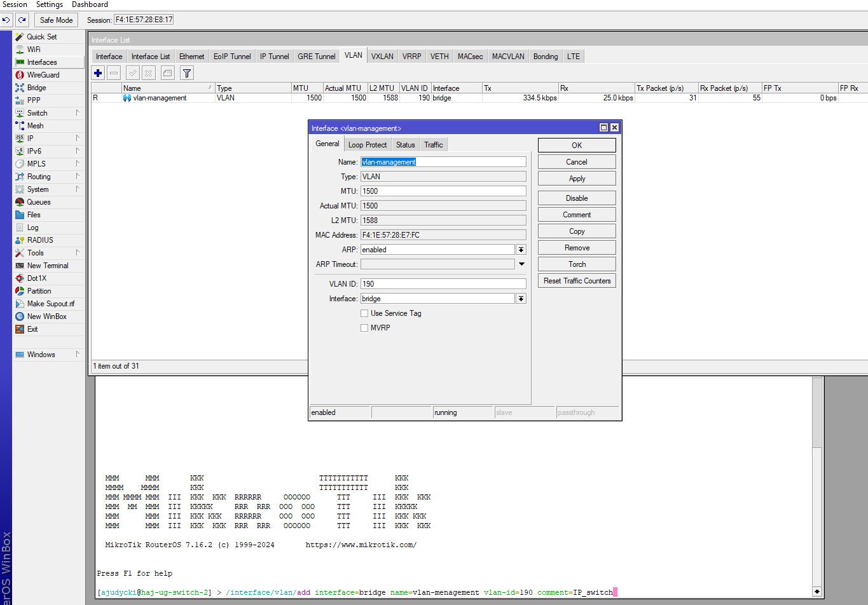
Task: Open the Interface dropdown in dialog
Action: click(x=521, y=299)
